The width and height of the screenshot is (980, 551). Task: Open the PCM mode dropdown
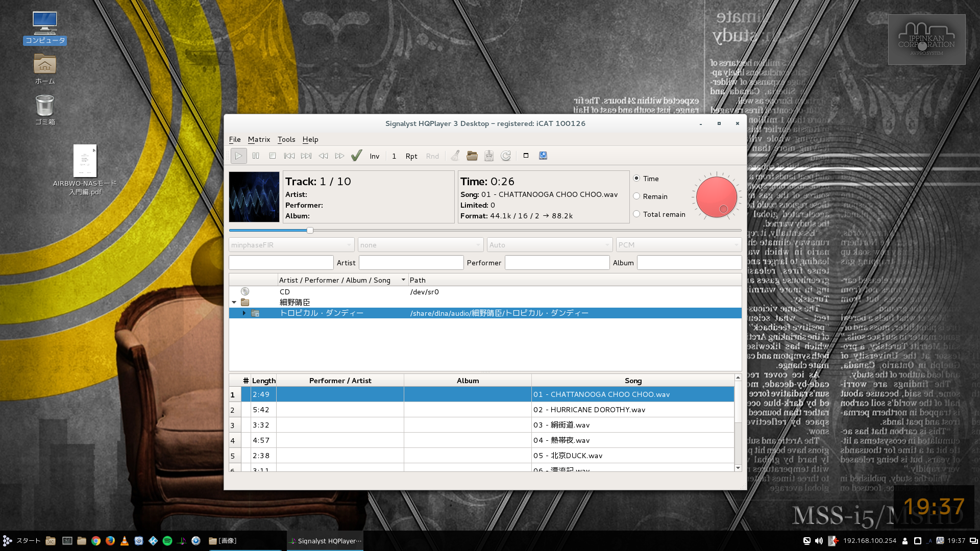678,245
